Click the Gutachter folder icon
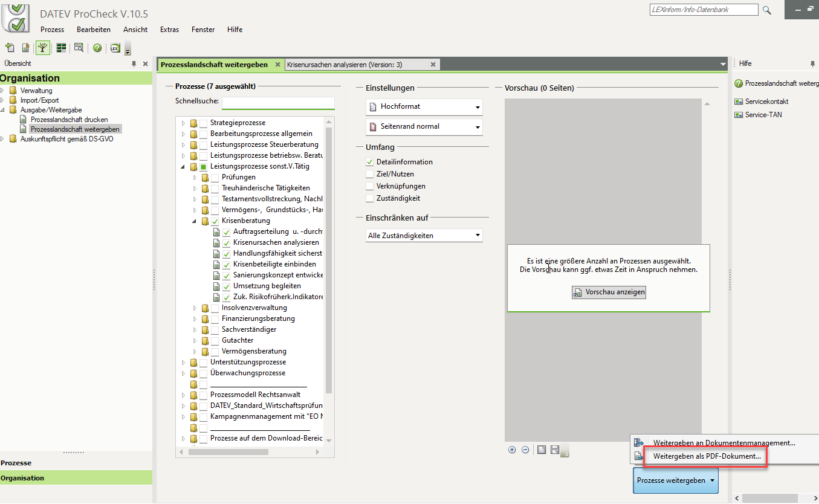 tap(206, 341)
